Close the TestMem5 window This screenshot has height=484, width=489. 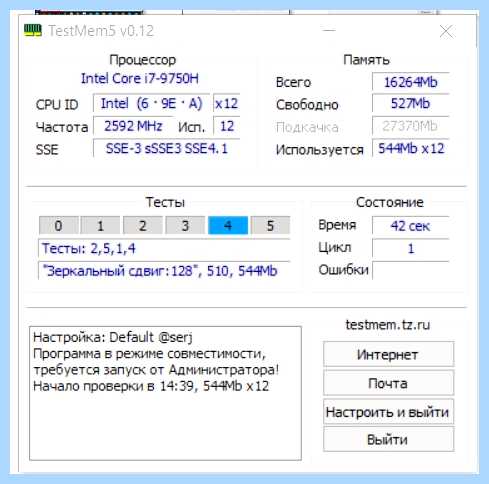coord(446,32)
